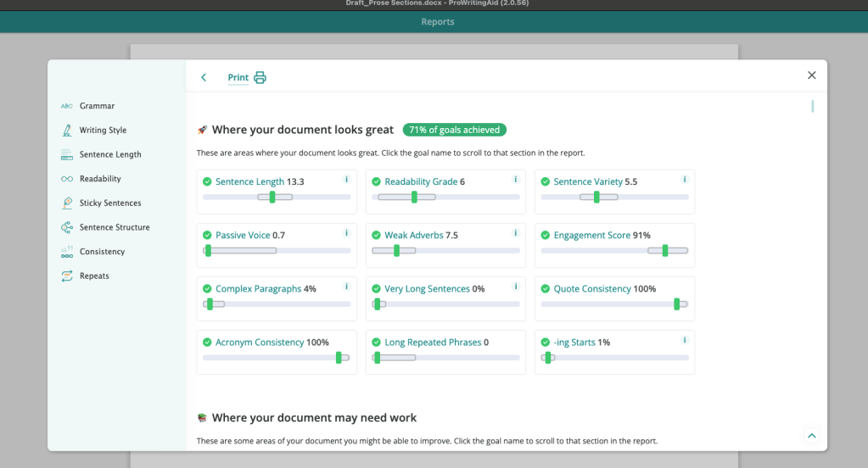Click the Writing Style quill icon
Image resolution: width=868 pixels, height=468 pixels.
[66, 131]
